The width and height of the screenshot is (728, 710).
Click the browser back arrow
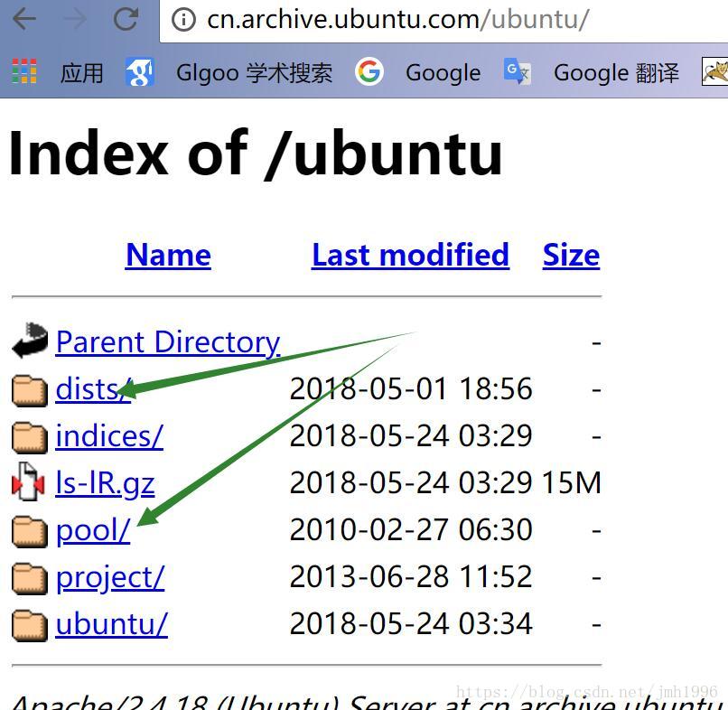tap(24, 19)
